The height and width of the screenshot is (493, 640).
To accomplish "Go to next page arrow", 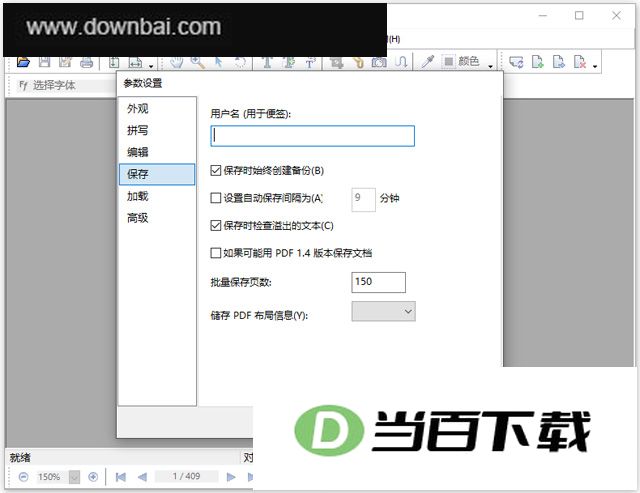I will [231, 477].
